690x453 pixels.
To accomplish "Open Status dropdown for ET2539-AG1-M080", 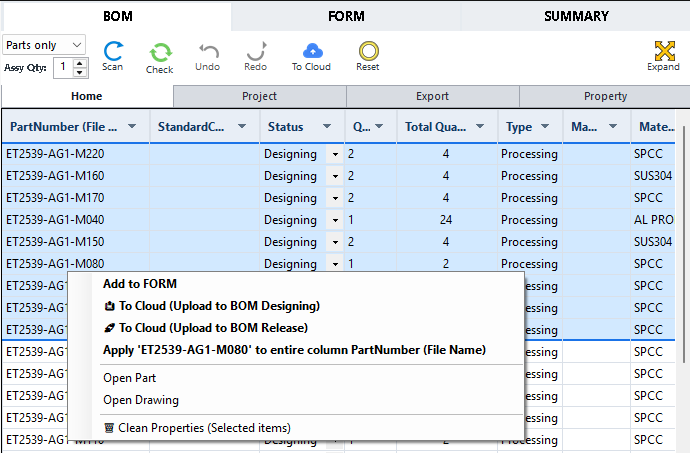I will (x=335, y=264).
